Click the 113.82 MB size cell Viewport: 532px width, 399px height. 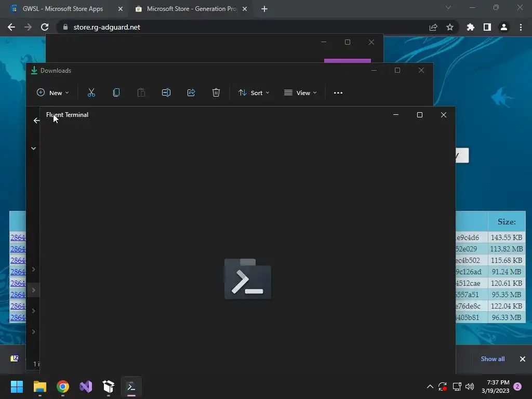(507, 249)
